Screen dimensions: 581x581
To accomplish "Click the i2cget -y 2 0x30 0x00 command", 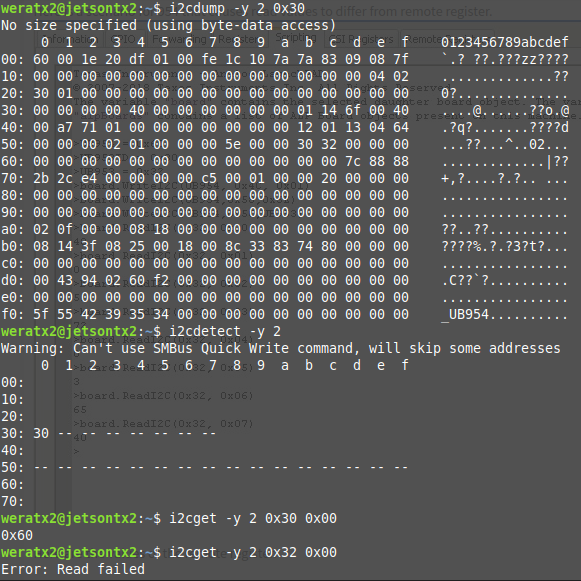I will 253,518.
